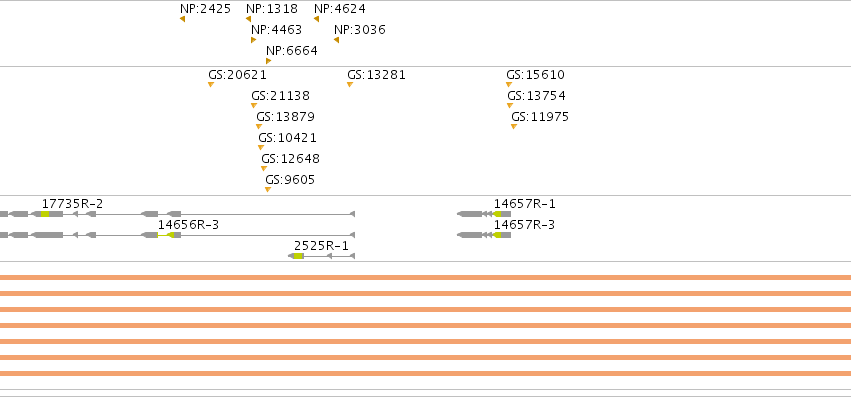Select the NP:4463 insertion arrow

[253, 40]
